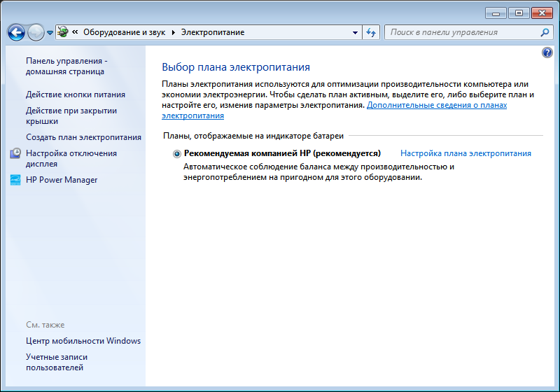Click the Control Panel icon in address bar
The height and width of the screenshot is (392, 560).
click(x=63, y=32)
